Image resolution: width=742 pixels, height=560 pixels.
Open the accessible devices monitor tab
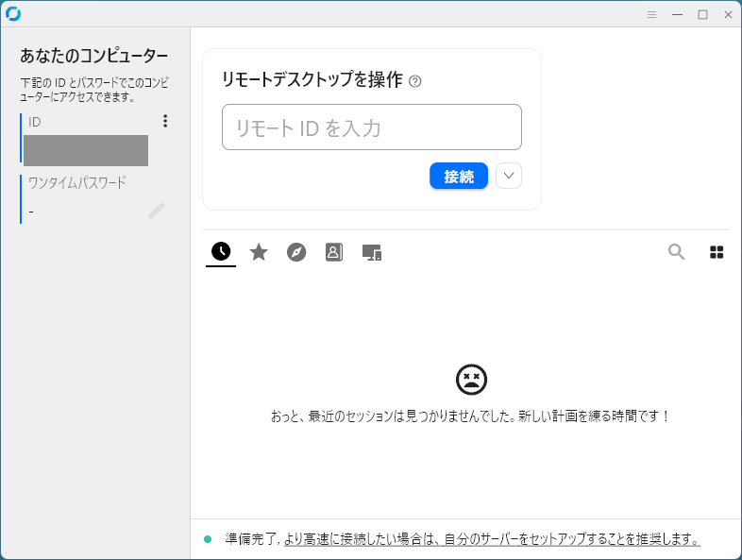(x=372, y=252)
